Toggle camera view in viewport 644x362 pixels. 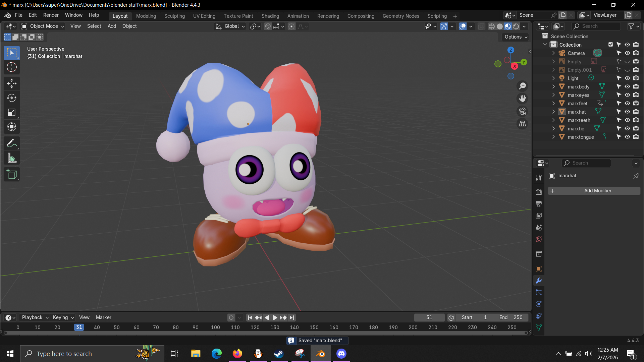tap(522, 111)
